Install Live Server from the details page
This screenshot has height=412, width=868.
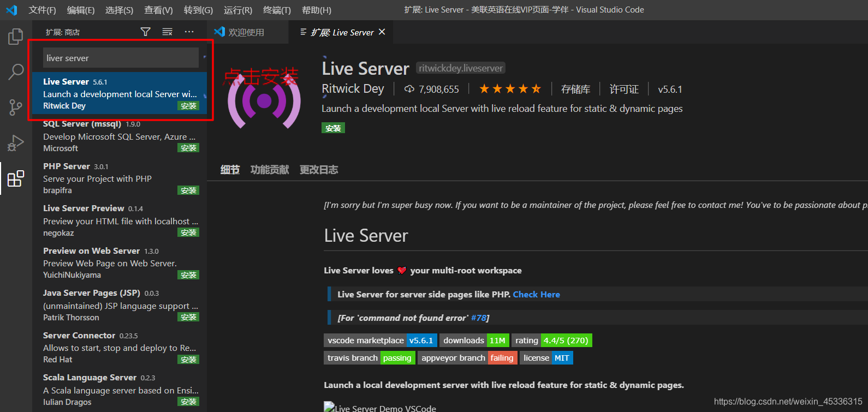(333, 128)
